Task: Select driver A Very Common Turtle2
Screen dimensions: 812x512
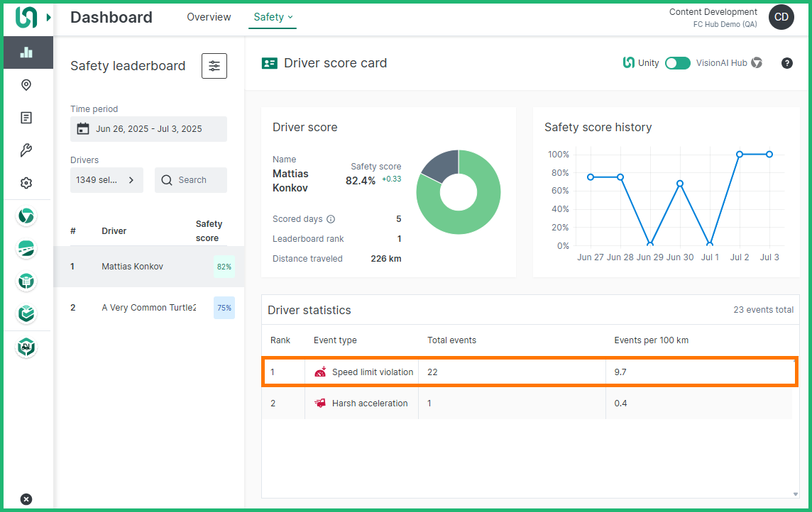Action: tap(148, 308)
